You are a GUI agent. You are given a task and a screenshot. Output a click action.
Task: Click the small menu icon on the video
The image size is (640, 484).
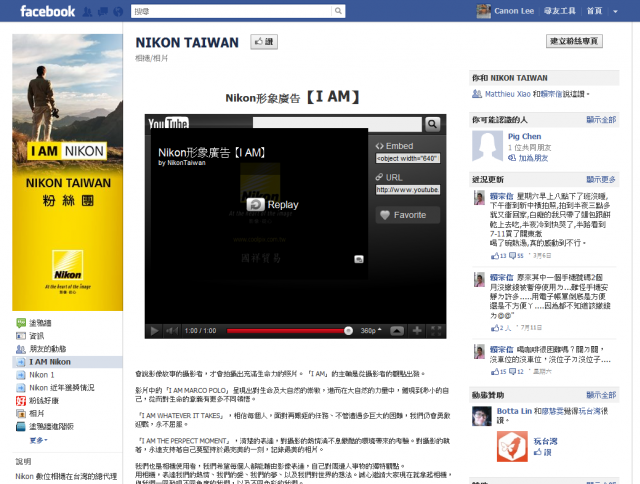[359, 259]
